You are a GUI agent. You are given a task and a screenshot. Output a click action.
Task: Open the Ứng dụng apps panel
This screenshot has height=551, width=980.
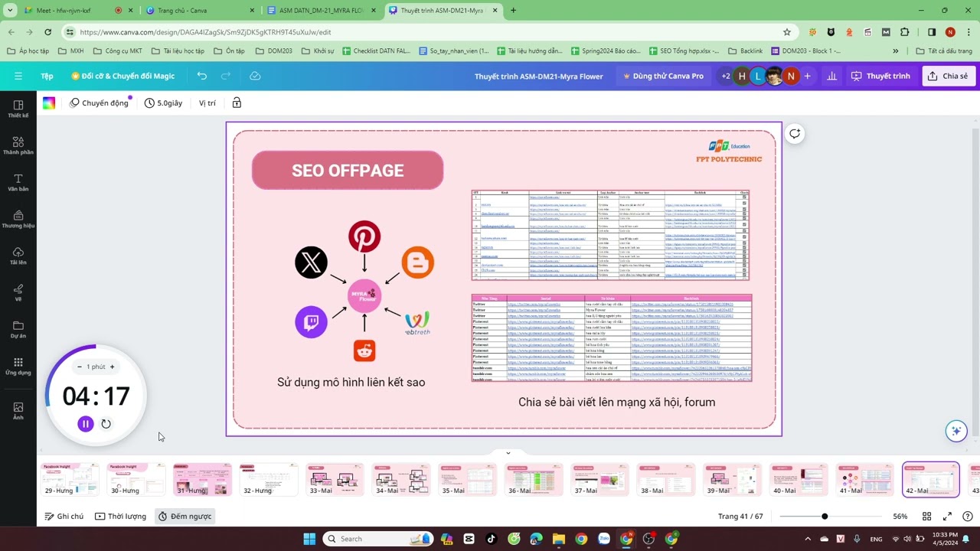click(18, 366)
